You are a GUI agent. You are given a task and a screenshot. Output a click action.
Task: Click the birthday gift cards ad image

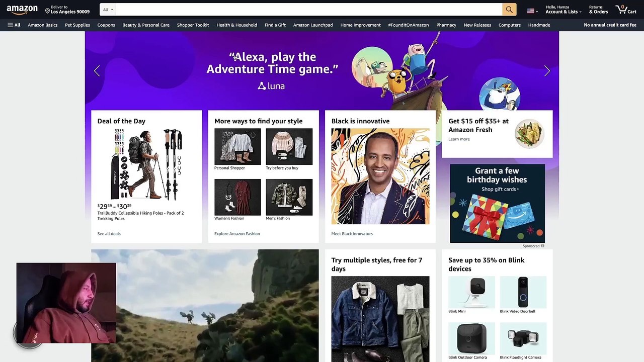point(497,204)
